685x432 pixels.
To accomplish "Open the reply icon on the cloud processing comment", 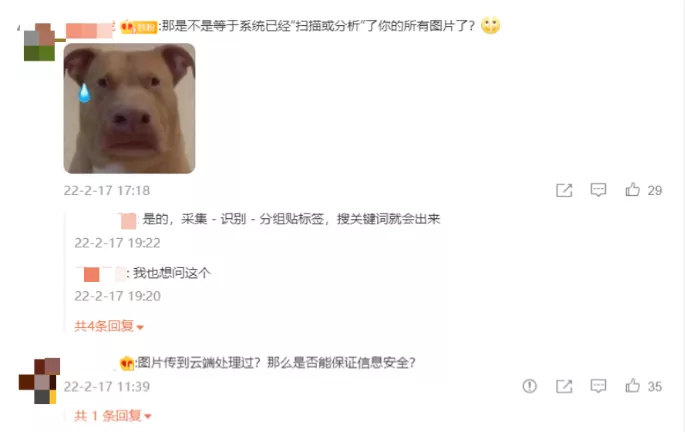I will click(x=598, y=386).
